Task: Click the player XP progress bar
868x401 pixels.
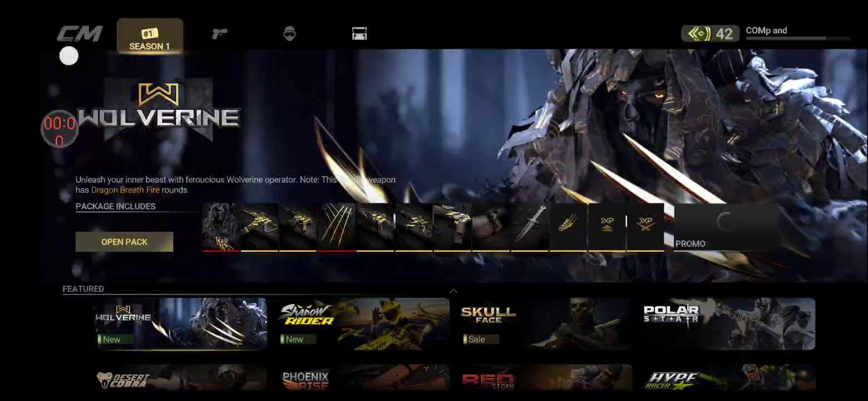Action: click(798, 38)
